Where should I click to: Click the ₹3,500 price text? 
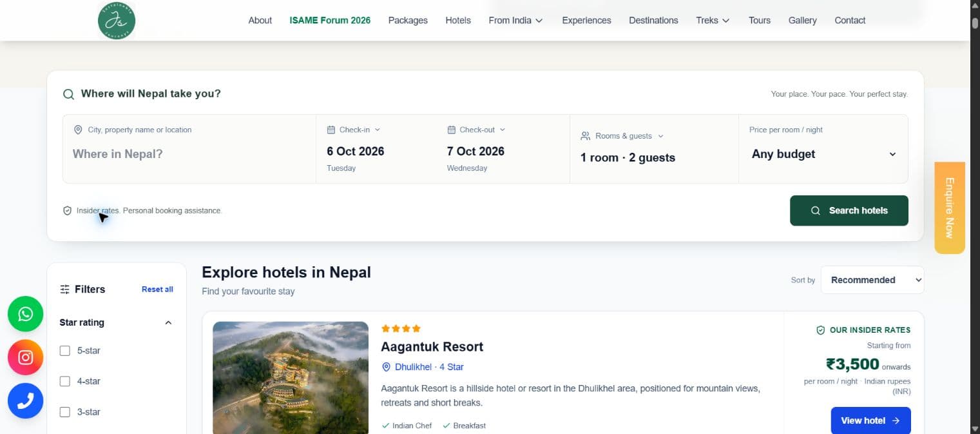tap(852, 364)
